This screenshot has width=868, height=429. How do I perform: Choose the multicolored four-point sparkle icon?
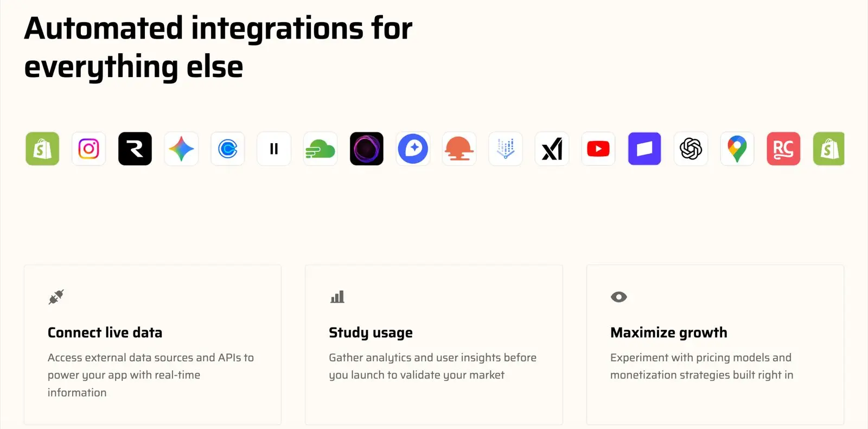[181, 149]
